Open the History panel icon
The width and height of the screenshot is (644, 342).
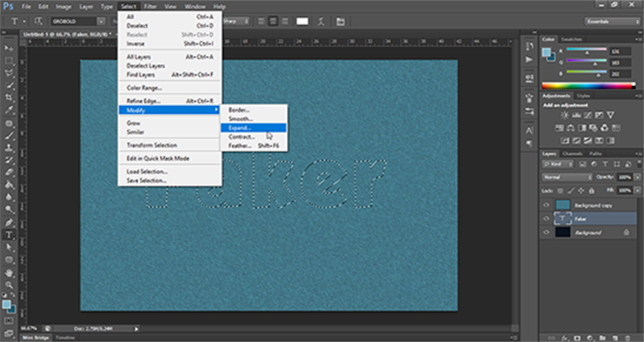(529, 46)
